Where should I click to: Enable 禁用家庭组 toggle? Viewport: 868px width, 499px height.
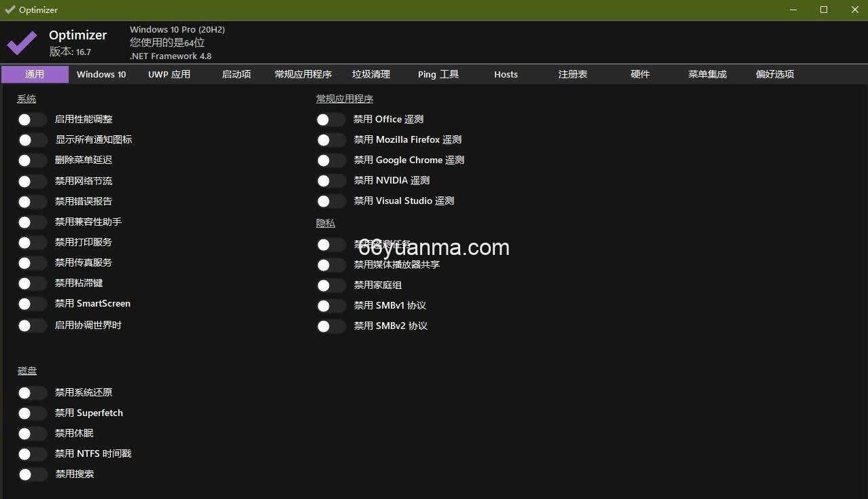click(330, 285)
